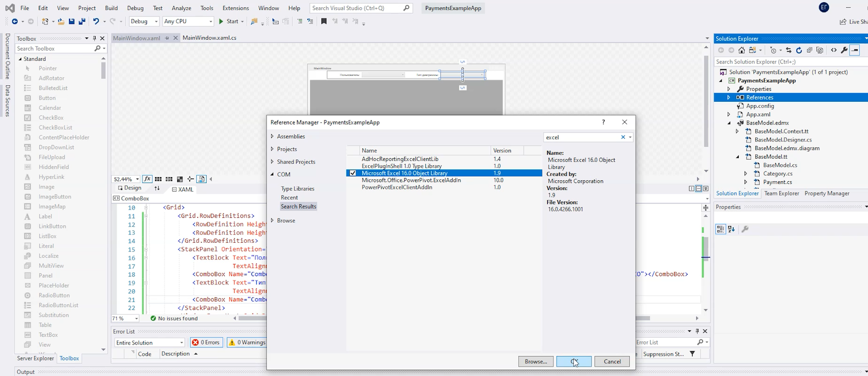The height and width of the screenshot is (376, 868).
Task: Switch to the Property Manager tab
Action: pyautogui.click(x=827, y=193)
